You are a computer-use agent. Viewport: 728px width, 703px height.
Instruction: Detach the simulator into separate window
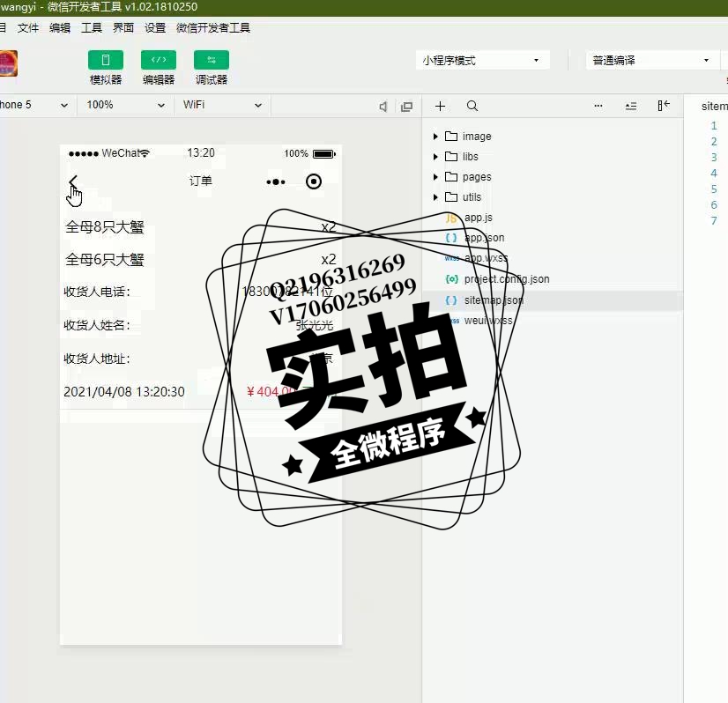click(x=406, y=107)
